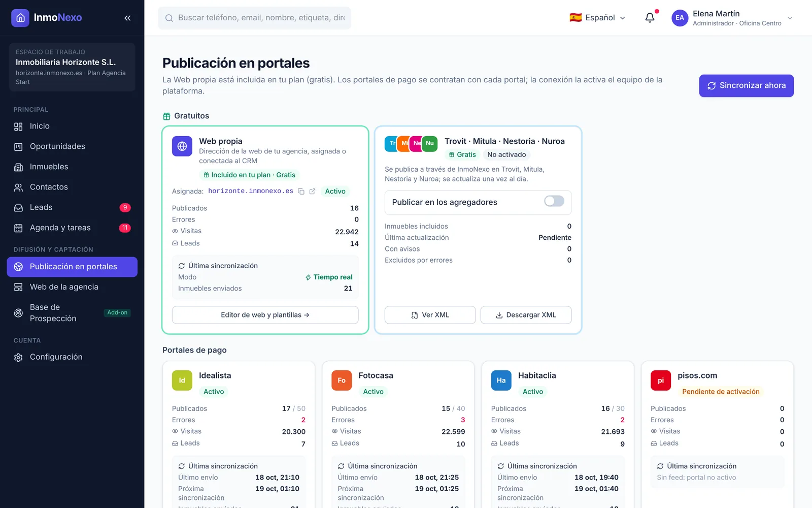The height and width of the screenshot is (508, 812).
Task: Open Leads section
Action: point(72,208)
